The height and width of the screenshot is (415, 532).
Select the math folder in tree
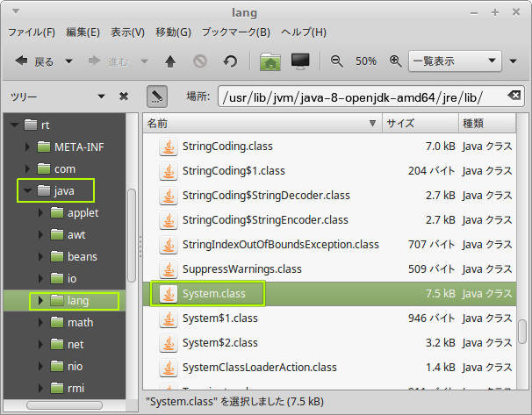click(x=80, y=322)
